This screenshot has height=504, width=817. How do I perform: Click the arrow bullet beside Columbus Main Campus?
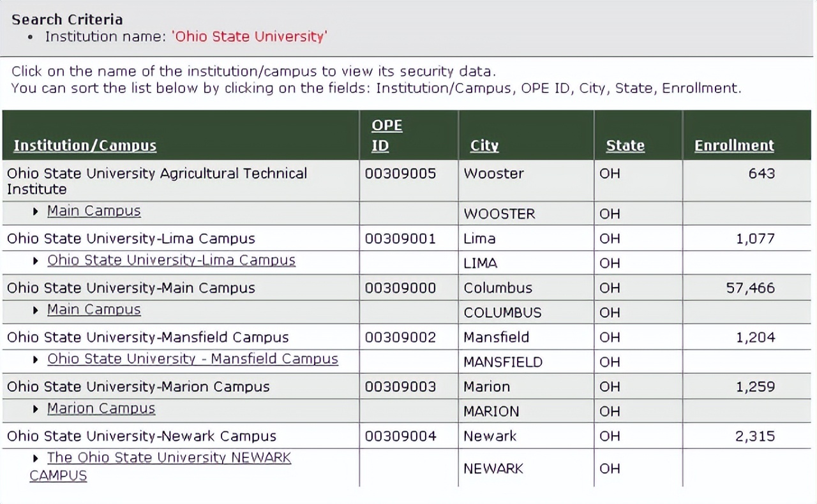[x=36, y=310]
